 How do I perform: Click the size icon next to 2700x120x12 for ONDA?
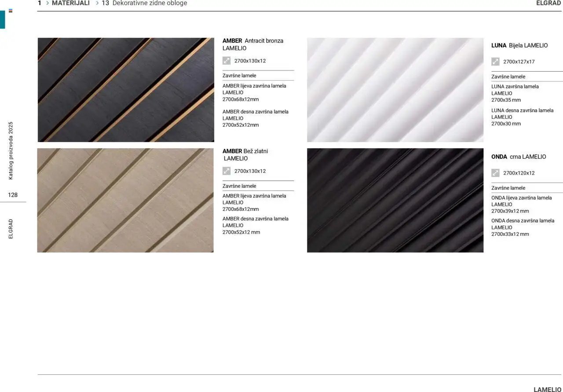[x=495, y=172]
